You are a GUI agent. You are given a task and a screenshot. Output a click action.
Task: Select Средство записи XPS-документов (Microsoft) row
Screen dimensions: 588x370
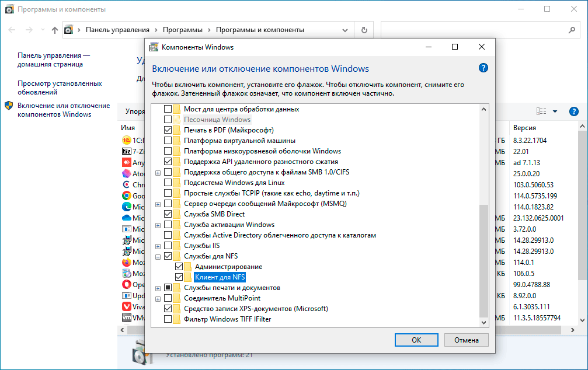point(256,309)
